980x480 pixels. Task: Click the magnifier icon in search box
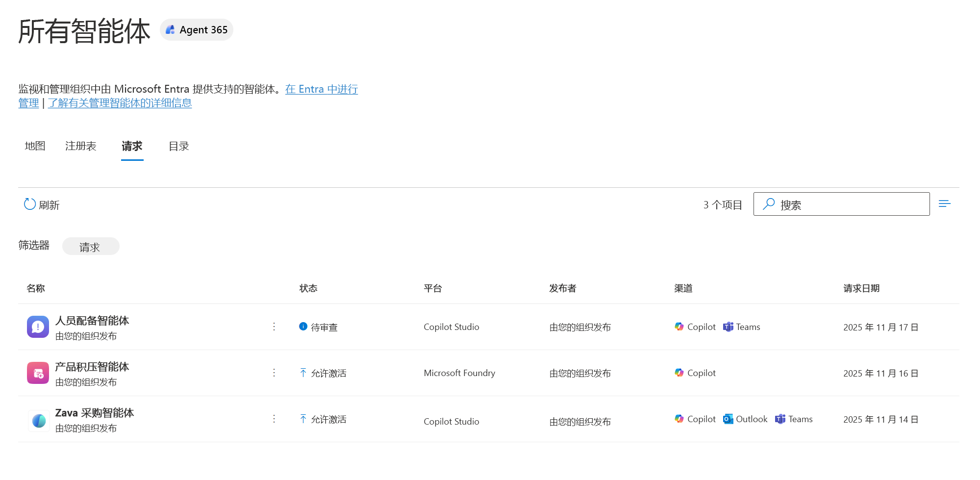[769, 204]
